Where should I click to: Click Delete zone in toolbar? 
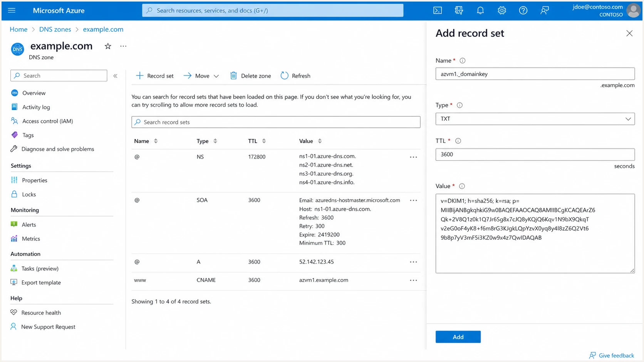[x=250, y=76]
